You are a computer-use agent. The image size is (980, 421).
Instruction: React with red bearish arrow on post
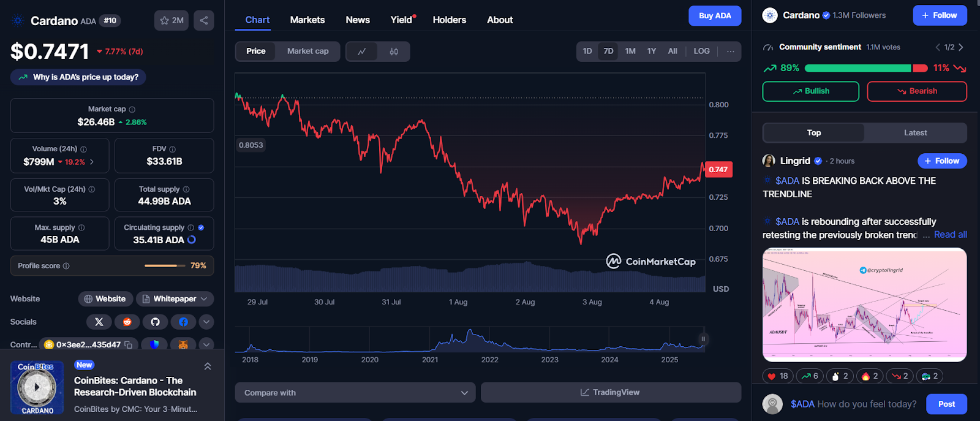pos(900,376)
